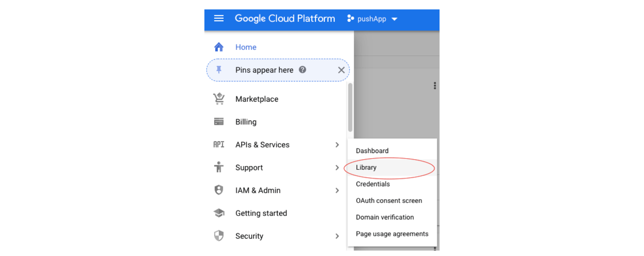The image size is (644, 256).
Task: Click the Security shield icon
Action: pos(219,236)
